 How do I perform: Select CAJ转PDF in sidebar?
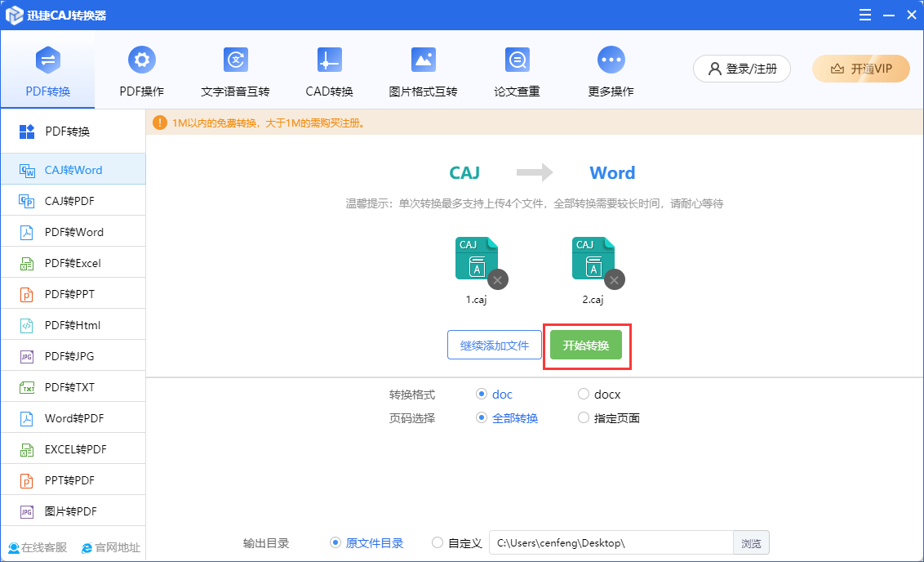[73, 200]
